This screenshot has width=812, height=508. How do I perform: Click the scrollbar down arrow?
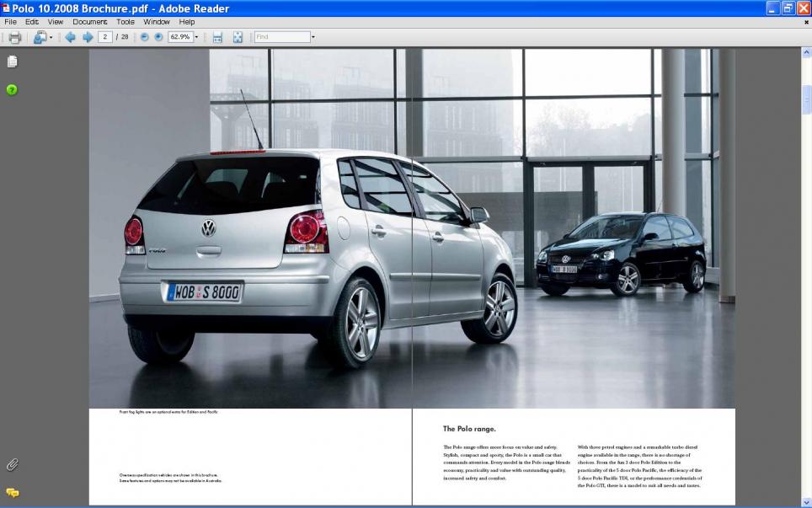[x=806, y=502]
